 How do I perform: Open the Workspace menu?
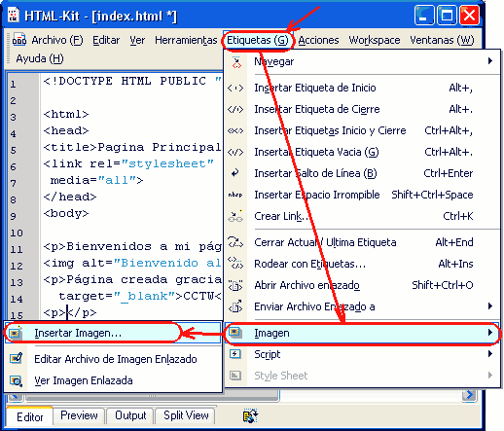click(x=375, y=40)
